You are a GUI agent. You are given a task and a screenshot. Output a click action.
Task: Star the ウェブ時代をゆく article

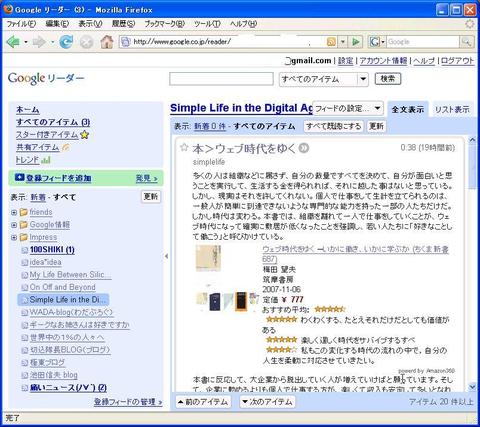click(184, 147)
